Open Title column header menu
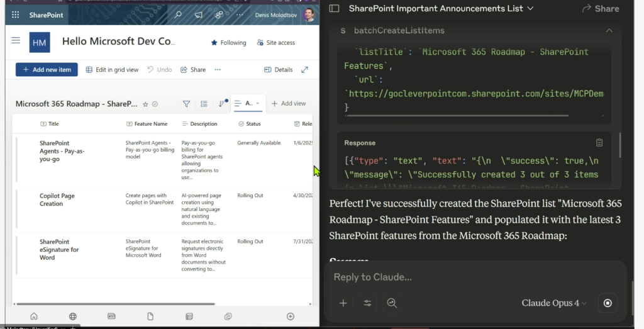 [x=50, y=124]
